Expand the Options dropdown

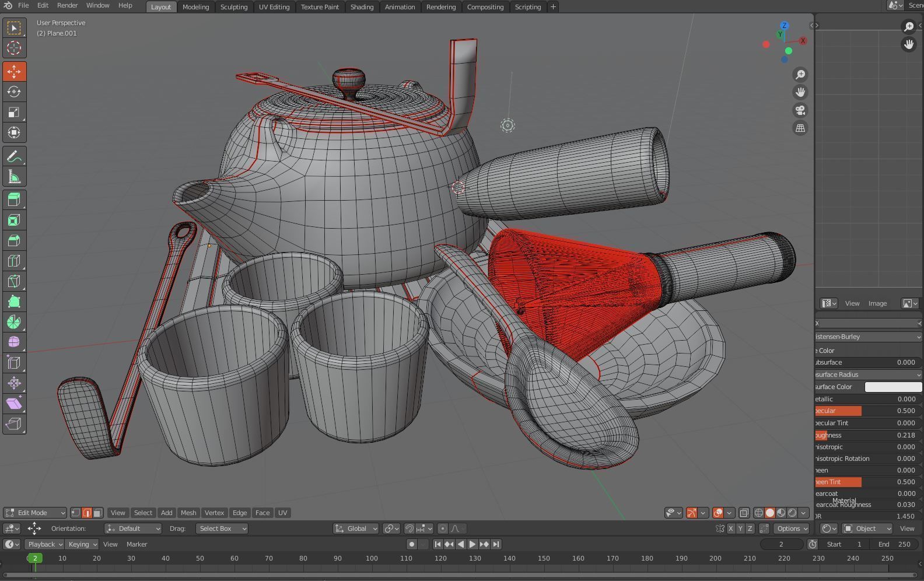tap(792, 528)
